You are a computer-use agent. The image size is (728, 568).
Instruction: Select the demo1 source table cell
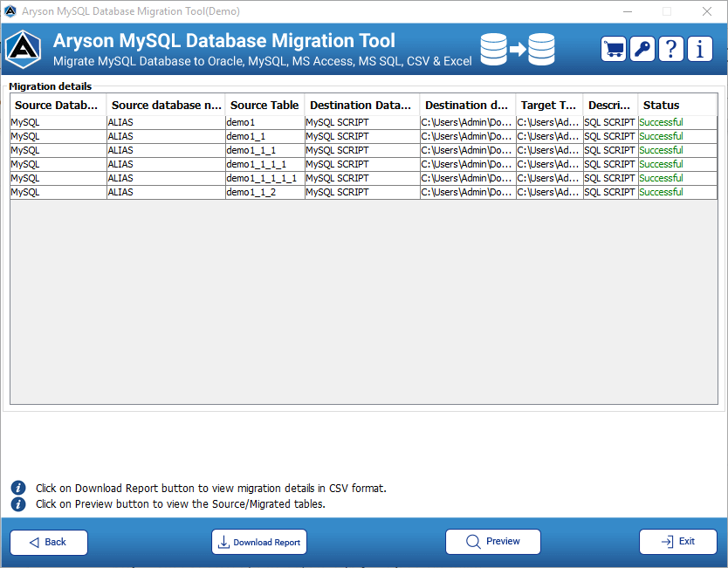(x=264, y=122)
